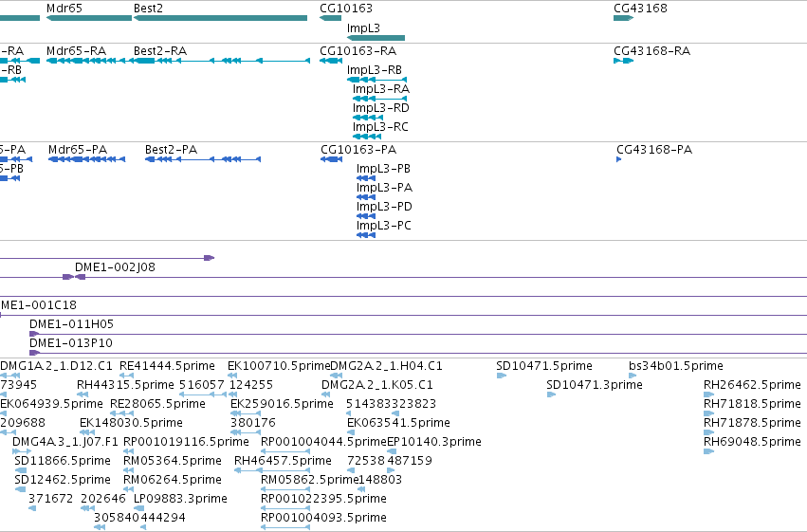
Task: Select the CG43168-PA protein label
Action: 654,150
